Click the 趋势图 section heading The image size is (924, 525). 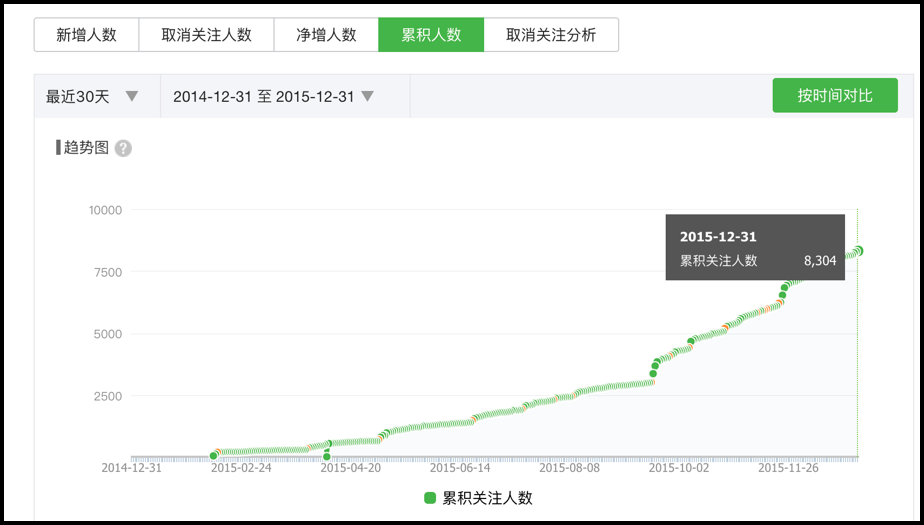[x=86, y=148]
